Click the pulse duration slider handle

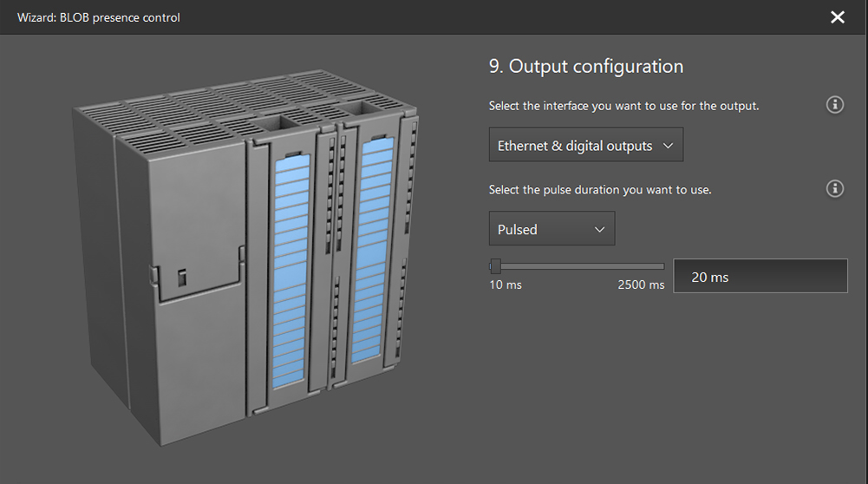495,266
